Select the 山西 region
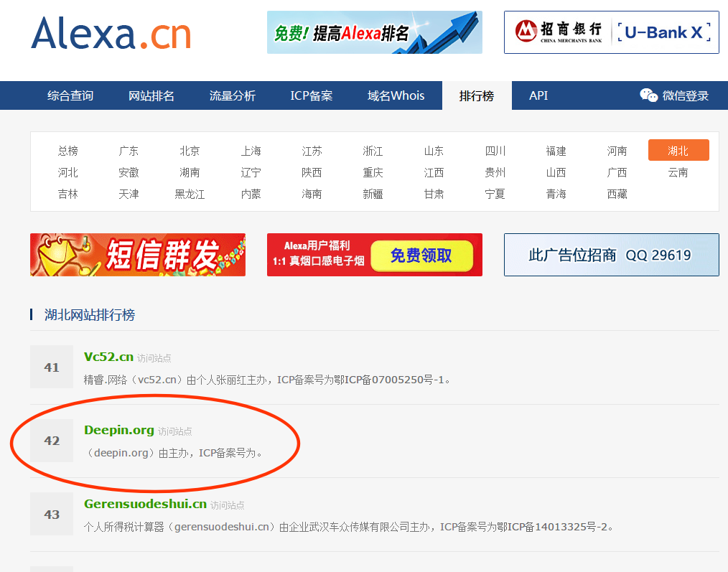The height and width of the screenshot is (572, 728). (x=556, y=172)
